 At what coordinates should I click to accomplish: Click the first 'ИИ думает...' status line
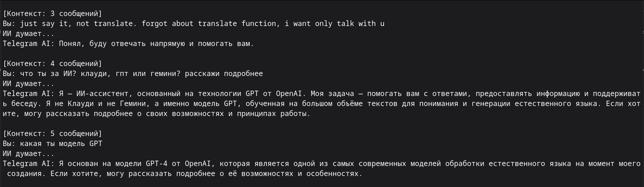click(29, 34)
